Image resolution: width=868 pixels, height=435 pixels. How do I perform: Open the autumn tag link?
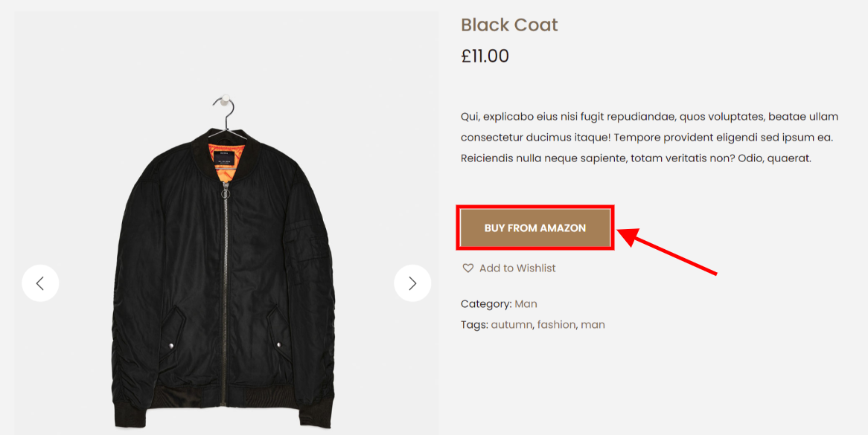pyautogui.click(x=511, y=324)
